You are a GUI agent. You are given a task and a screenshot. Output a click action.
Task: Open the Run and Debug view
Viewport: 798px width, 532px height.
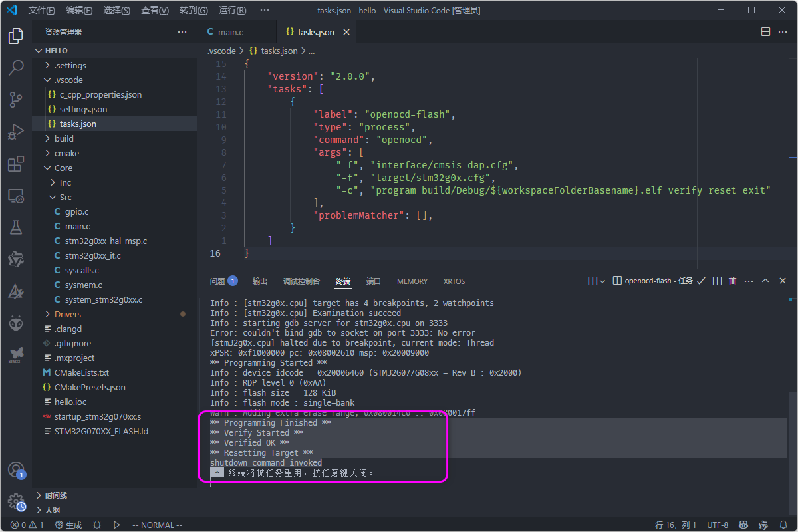point(16,132)
